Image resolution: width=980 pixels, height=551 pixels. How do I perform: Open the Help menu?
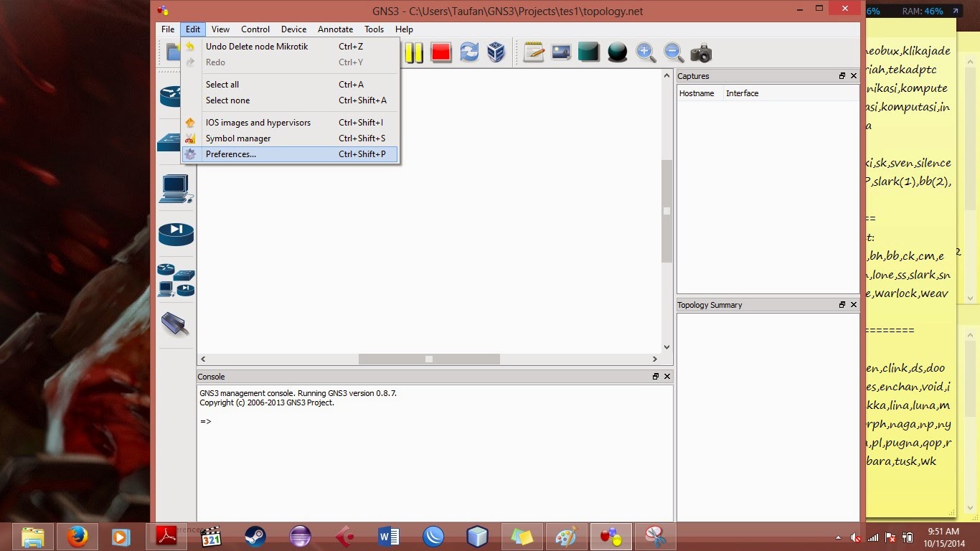(404, 29)
